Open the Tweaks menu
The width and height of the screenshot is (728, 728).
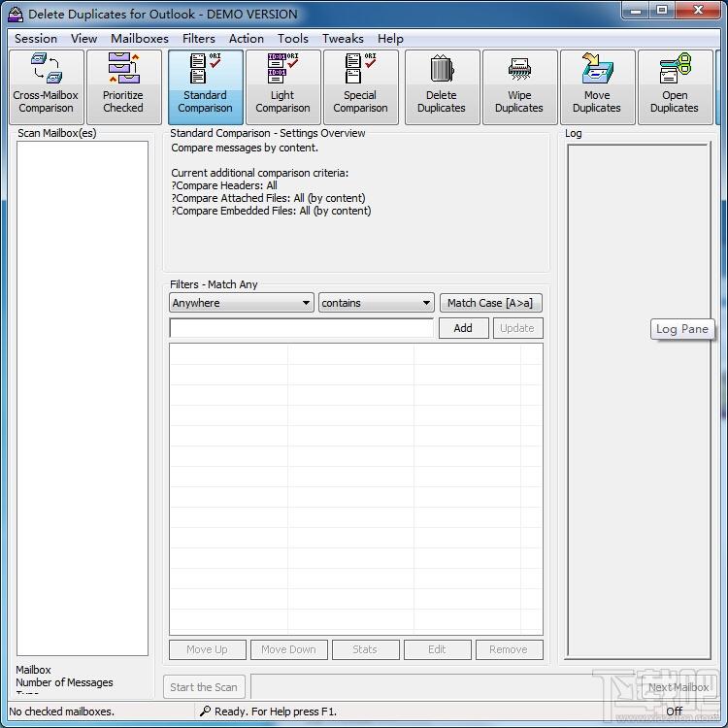click(x=343, y=39)
